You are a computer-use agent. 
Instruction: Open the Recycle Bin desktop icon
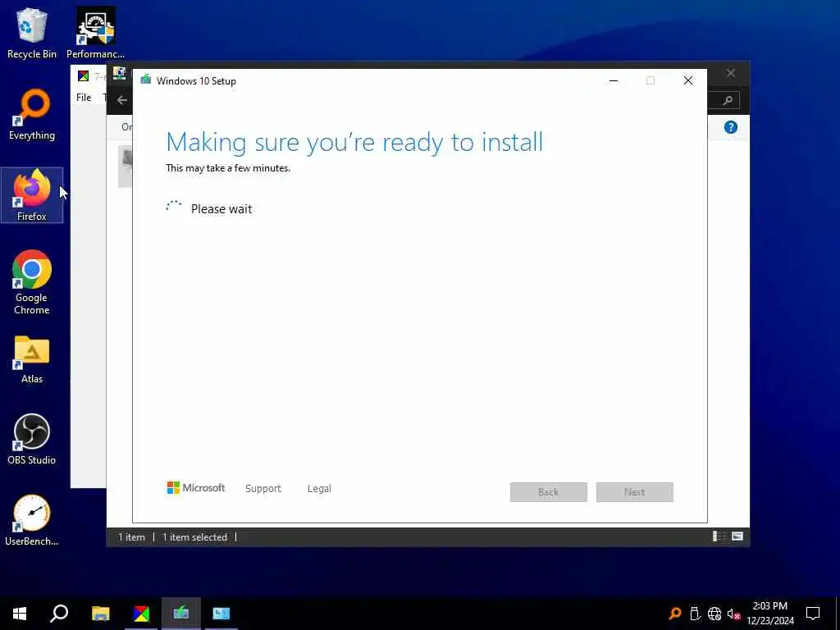pos(32,33)
